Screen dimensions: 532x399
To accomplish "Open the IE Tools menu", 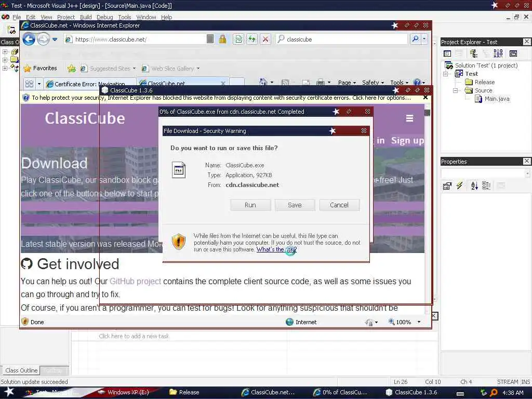I will [x=399, y=83].
